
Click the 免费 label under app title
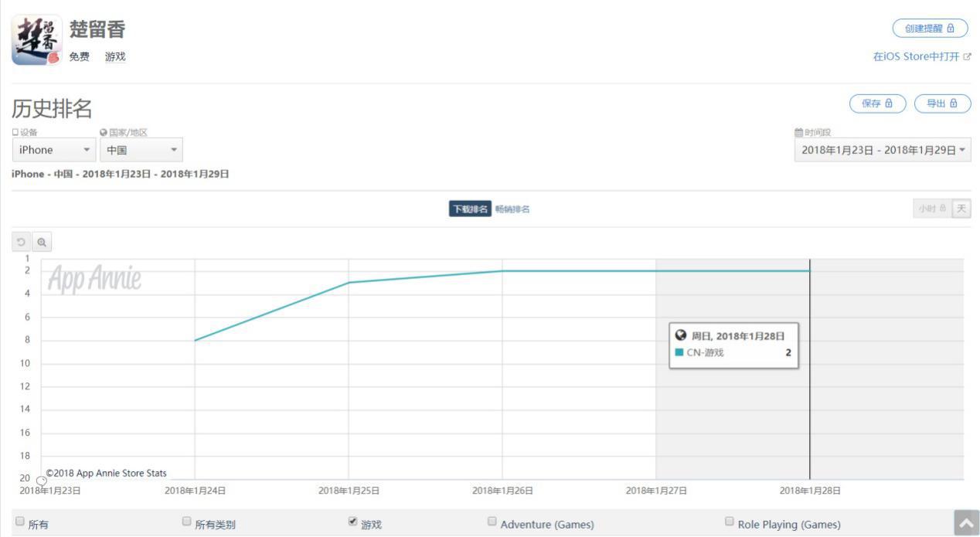coord(80,56)
